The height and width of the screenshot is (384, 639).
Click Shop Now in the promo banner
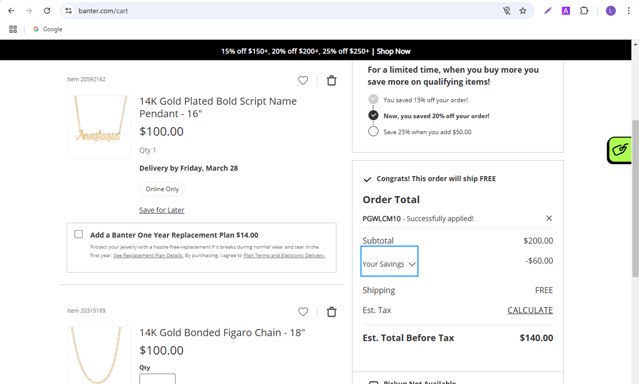393,51
